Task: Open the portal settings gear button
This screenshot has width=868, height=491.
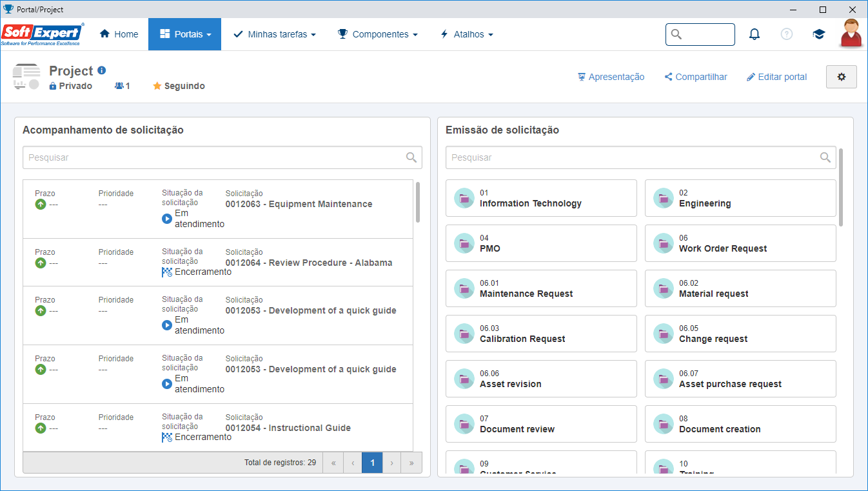Action: (842, 77)
